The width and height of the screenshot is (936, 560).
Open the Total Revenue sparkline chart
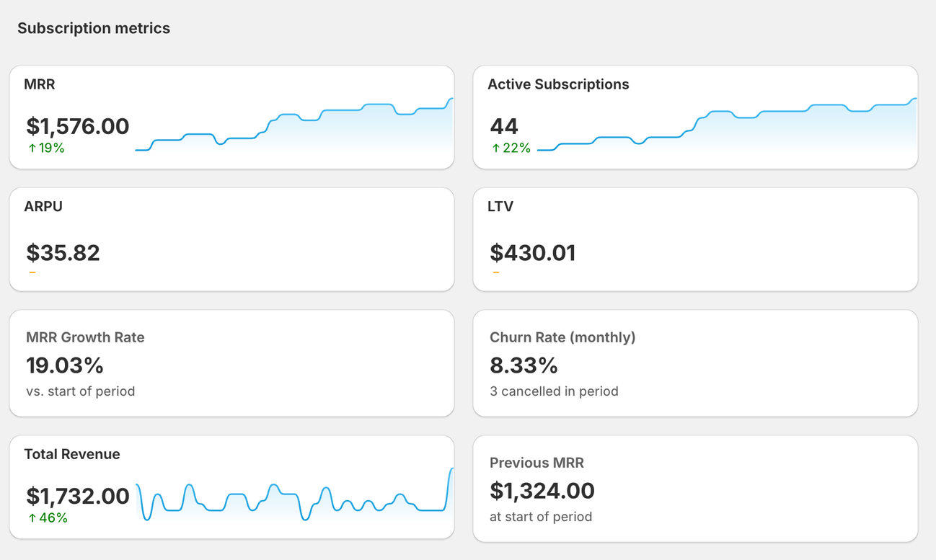[x=295, y=494]
